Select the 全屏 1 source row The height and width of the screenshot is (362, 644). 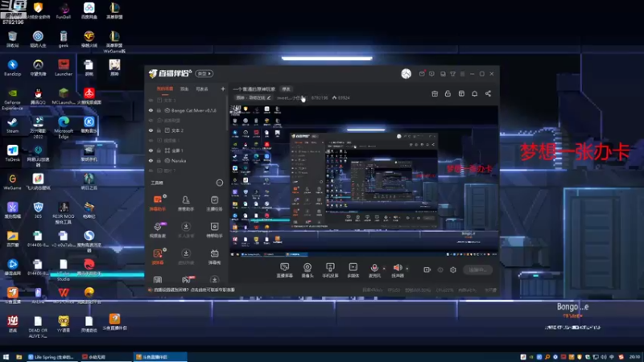[188, 150]
